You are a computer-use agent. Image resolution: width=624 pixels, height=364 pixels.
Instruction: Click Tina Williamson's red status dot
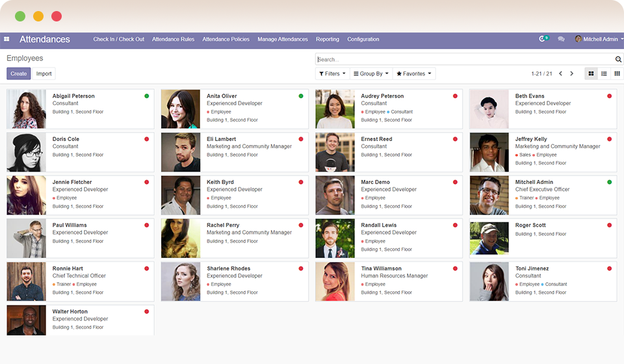[455, 268]
